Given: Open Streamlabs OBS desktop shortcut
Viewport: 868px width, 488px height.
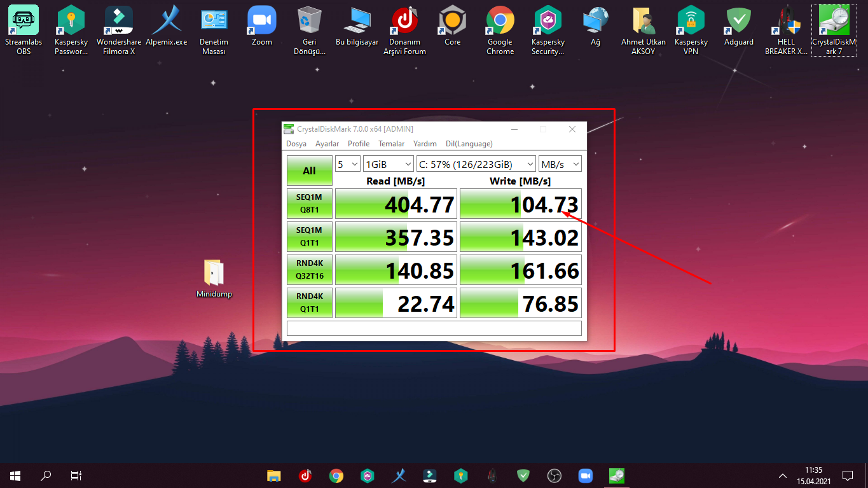Looking at the screenshot, I should (24, 30).
